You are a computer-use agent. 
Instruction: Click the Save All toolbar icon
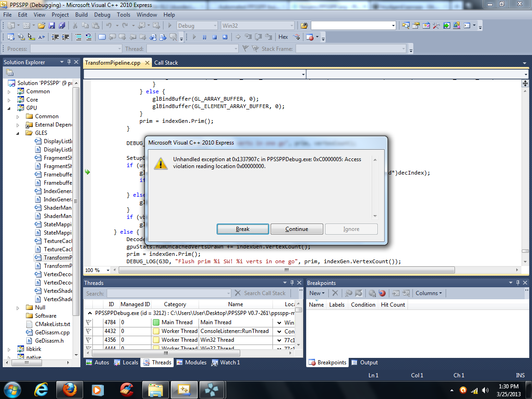[61, 26]
